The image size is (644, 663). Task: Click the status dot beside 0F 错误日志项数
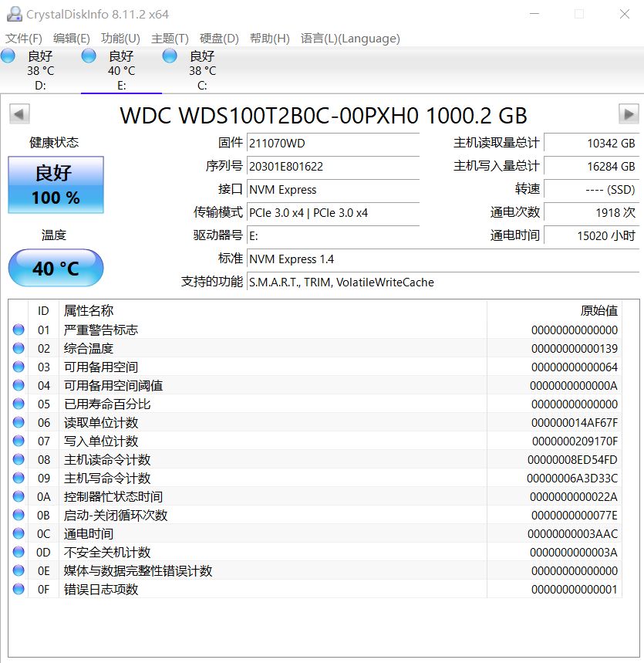click(19, 589)
